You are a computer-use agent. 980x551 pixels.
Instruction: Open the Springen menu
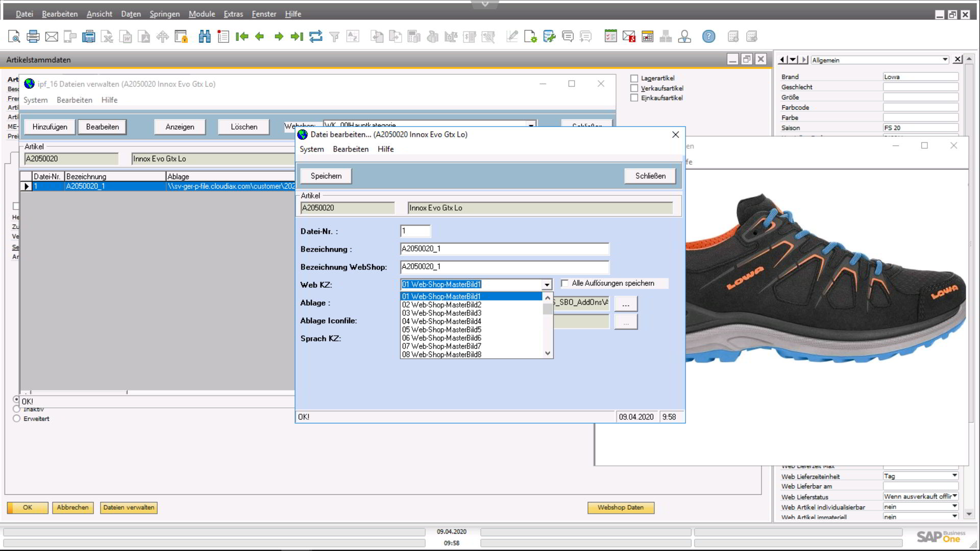point(164,14)
